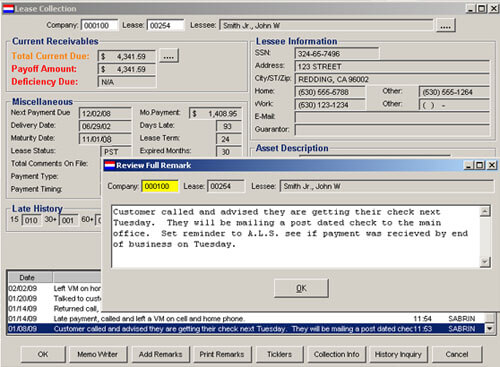Click OK in Review Full Remark dialog
The image size is (500, 367).
pyautogui.click(x=301, y=288)
